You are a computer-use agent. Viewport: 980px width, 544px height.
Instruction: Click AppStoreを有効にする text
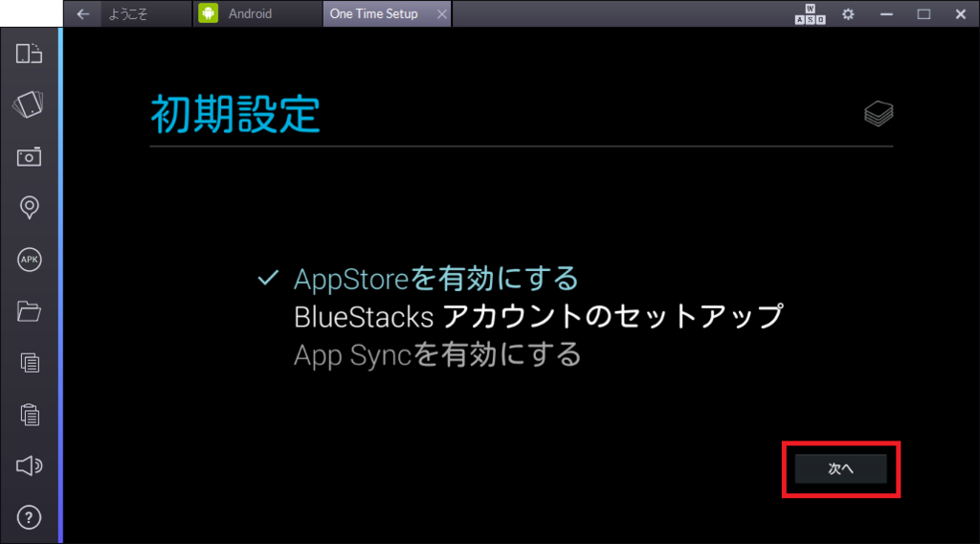(436, 279)
